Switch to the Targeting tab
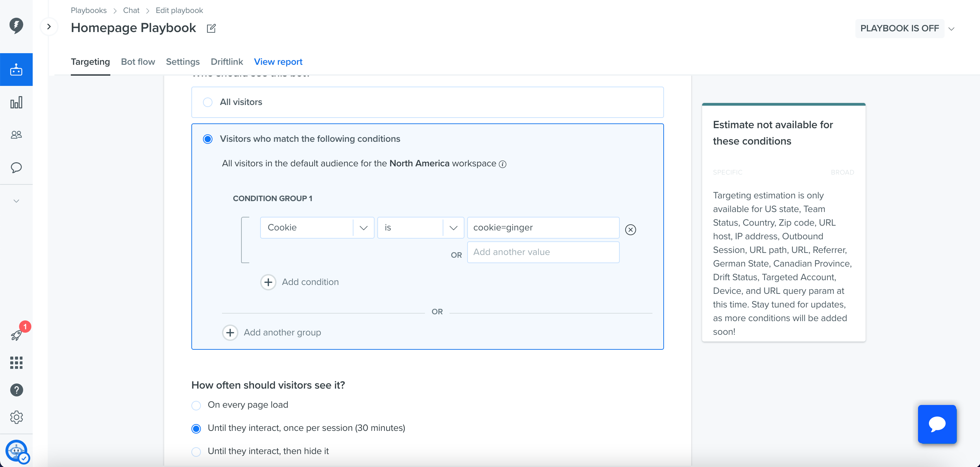 pyautogui.click(x=90, y=62)
